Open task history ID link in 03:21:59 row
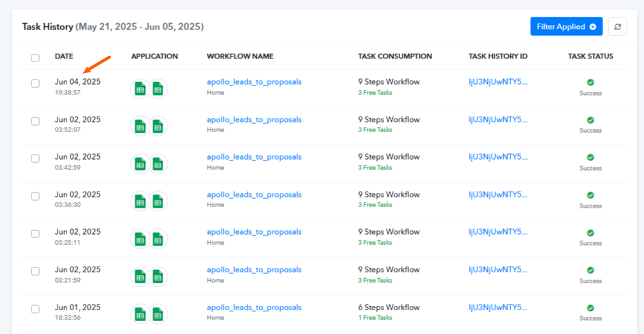This screenshot has height=334, width=644. 498,270
